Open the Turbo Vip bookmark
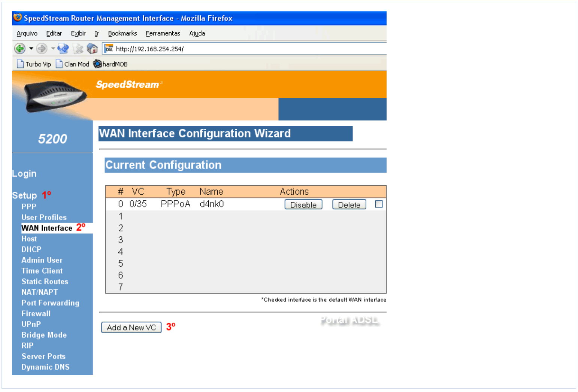 (x=34, y=64)
